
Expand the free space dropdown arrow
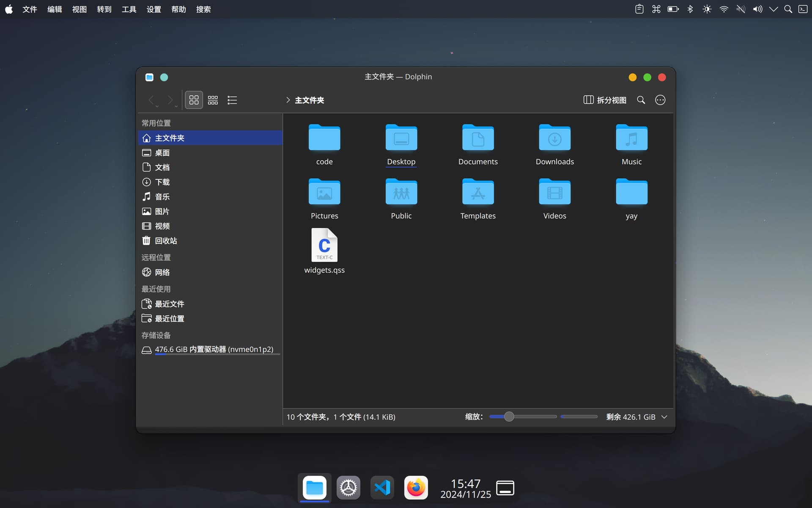[664, 417]
